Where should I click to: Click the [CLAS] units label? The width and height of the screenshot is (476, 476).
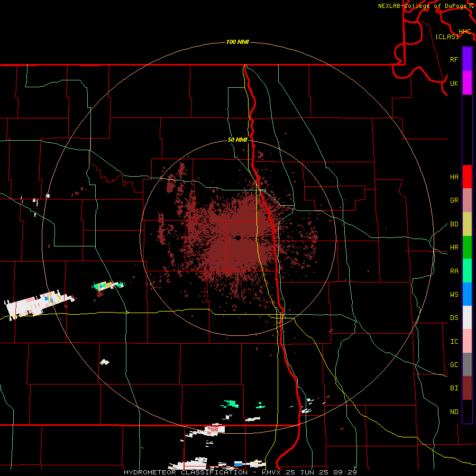click(447, 36)
